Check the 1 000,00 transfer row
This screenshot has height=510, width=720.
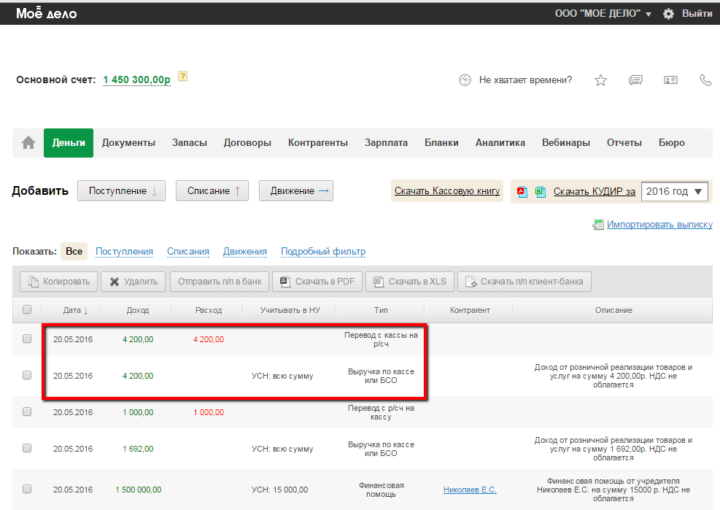[x=27, y=411]
